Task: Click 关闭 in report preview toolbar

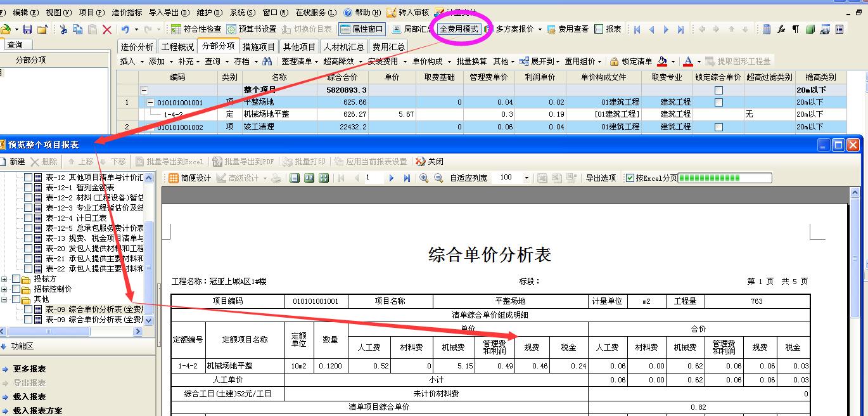Action: [x=430, y=162]
